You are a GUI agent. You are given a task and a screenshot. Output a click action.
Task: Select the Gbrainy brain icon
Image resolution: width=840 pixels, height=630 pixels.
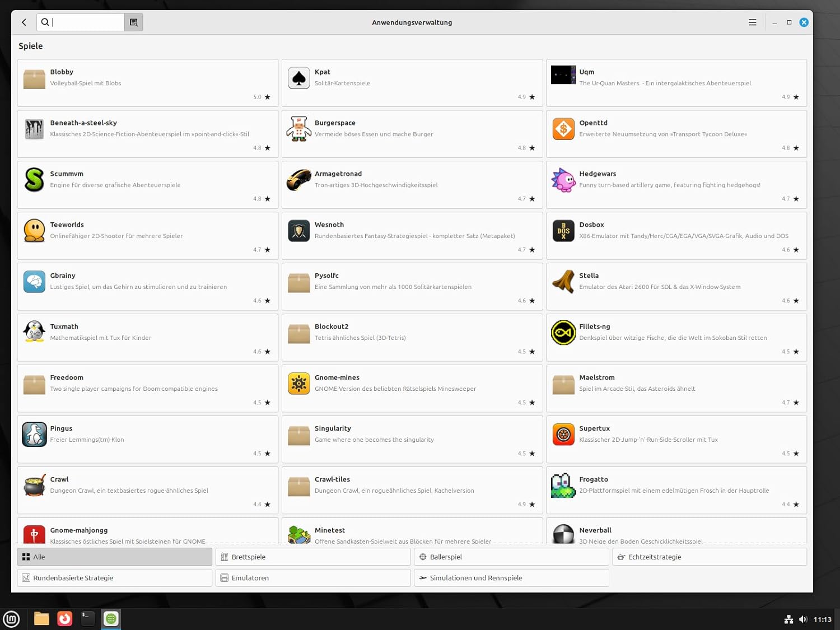click(34, 282)
